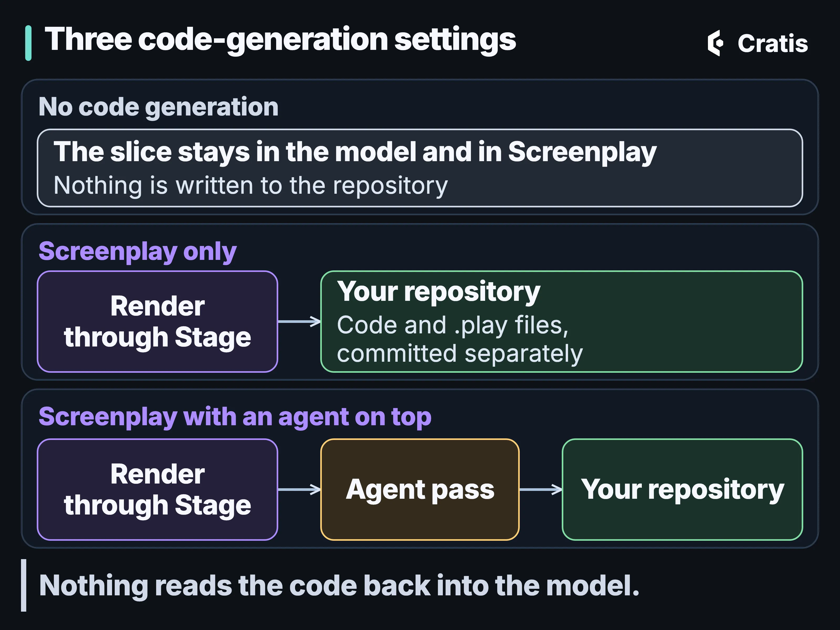The image size is (840, 630).
Task: Click 'Render through Stage' box under Screenplay only
Action: (157, 322)
